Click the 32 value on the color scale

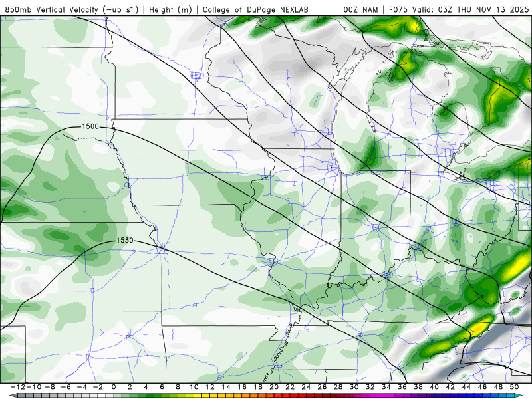tap(370, 387)
